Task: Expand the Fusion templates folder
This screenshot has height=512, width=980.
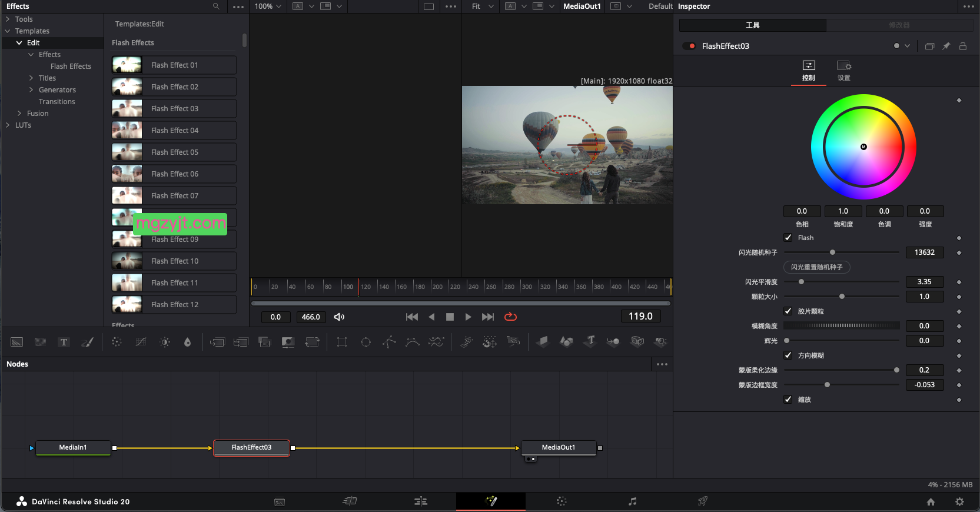Action: coord(19,114)
